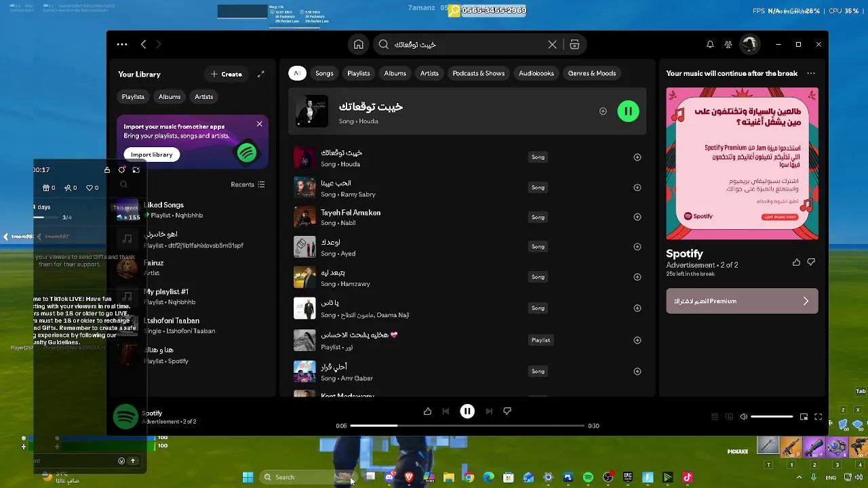The width and height of the screenshot is (868, 488).
Task: Open TikTok from the taskbar
Action: pyautogui.click(x=688, y=477)
